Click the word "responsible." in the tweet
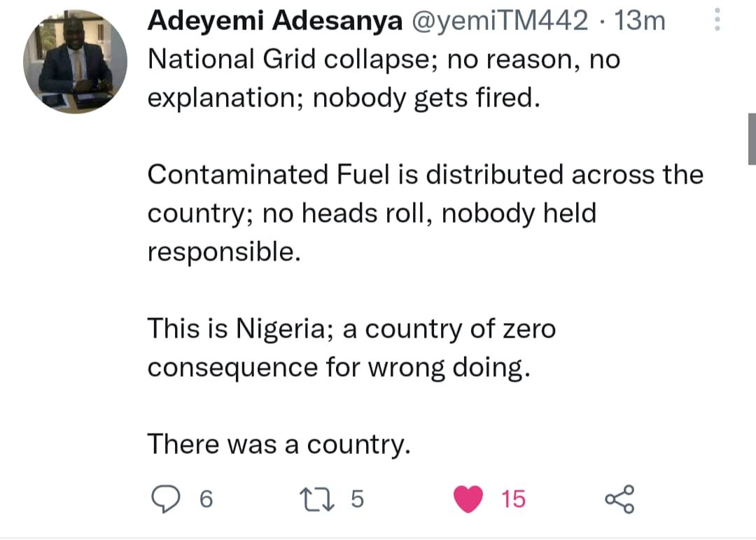This screenshot has height=540, width=756. click(x=224, y=251)
